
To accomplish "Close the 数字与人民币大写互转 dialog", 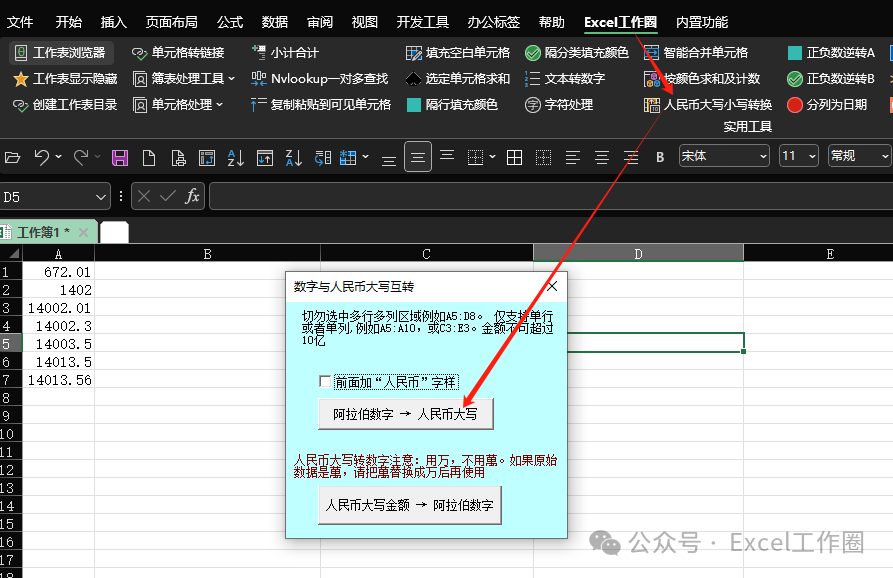I will pos(552,286).
